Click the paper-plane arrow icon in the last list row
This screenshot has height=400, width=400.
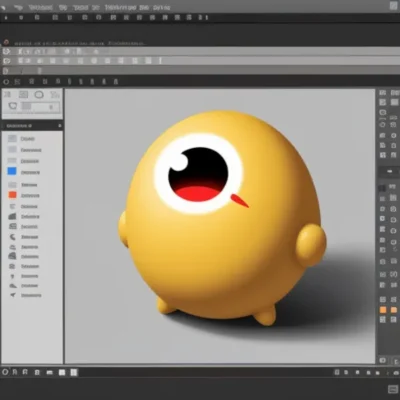pos(13,295)
